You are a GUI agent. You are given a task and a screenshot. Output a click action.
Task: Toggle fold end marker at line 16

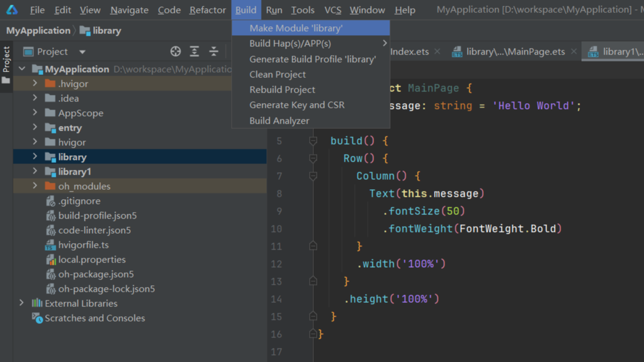[x=313, y=334]
